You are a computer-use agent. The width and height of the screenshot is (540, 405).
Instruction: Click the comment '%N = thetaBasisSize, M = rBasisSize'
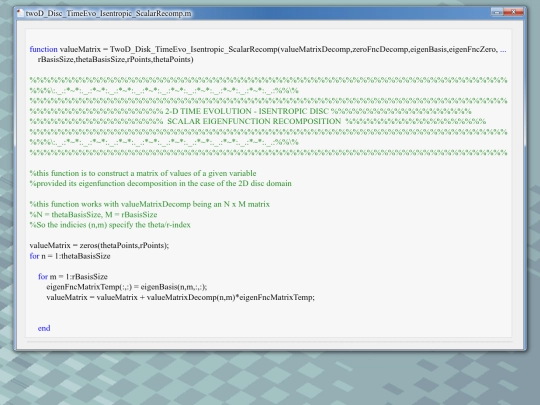[x=93, y=215]
